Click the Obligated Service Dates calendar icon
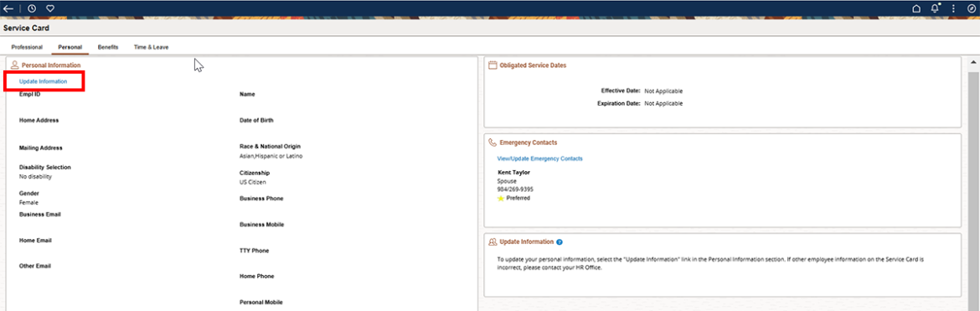The width and height of the screenshot is (980, 311). (493, 65)
